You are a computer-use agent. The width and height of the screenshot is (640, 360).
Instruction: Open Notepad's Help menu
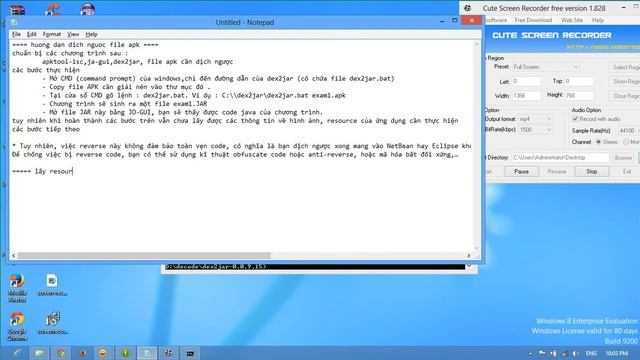(91, 34)
